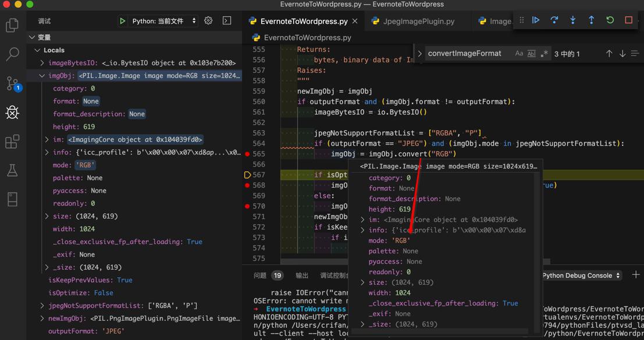Image resolution: width=644 pixels, height=340 pixels.
Task: Collapse imgObj variable
Action: click(42, 76)
